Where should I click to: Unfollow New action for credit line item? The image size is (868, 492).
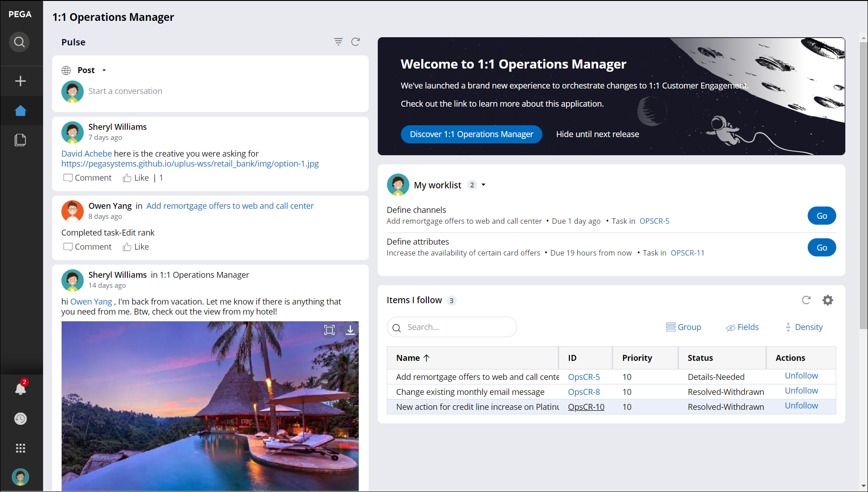pos(801,405)
